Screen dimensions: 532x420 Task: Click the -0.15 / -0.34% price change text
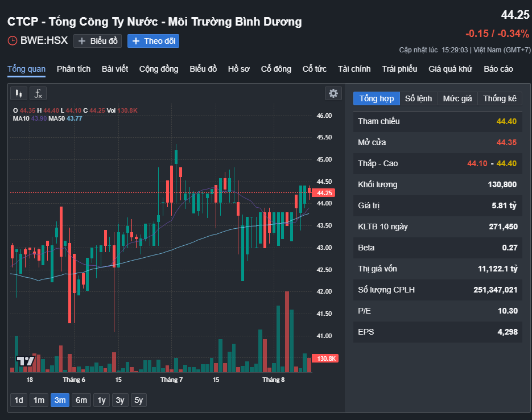497,34
